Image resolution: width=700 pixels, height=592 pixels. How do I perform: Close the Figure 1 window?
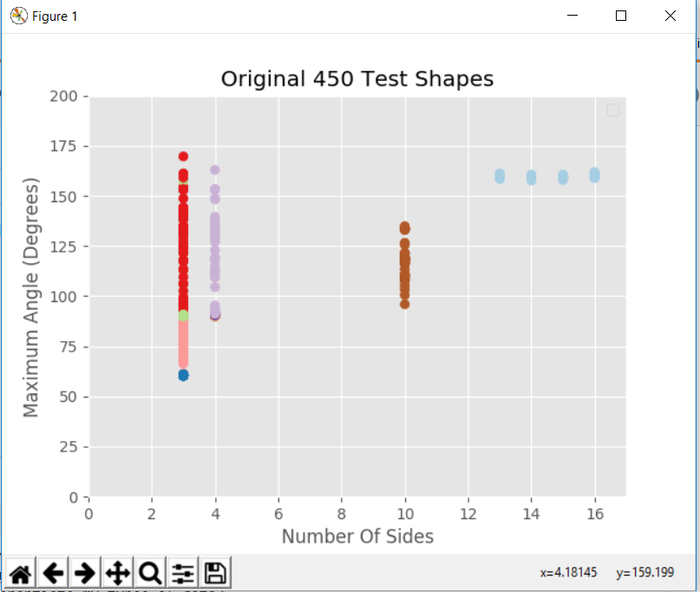670,16
